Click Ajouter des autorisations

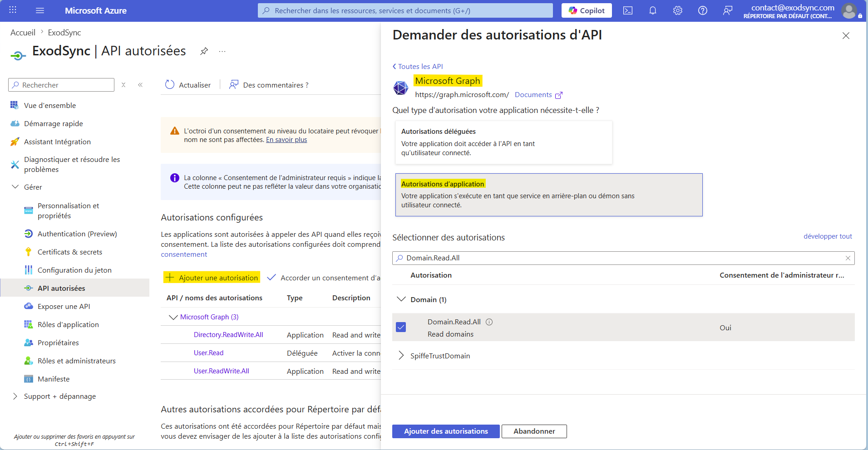click(446, 431)
